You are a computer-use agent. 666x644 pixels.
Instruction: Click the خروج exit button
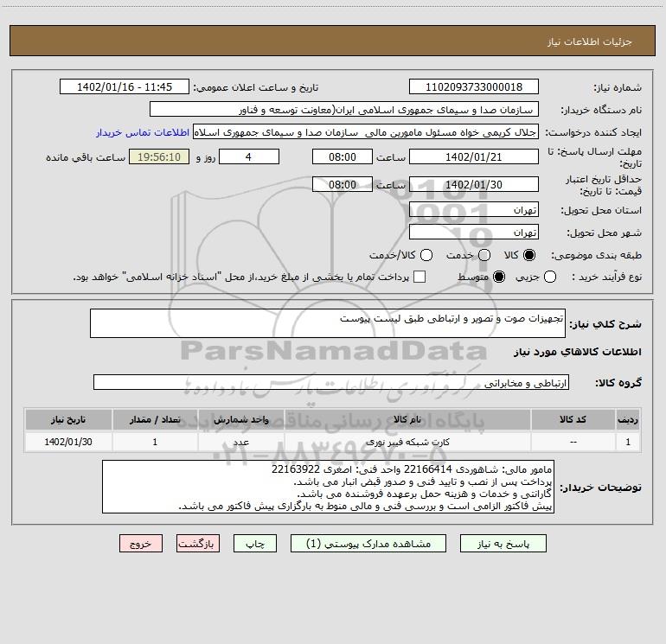coord(141,544)
